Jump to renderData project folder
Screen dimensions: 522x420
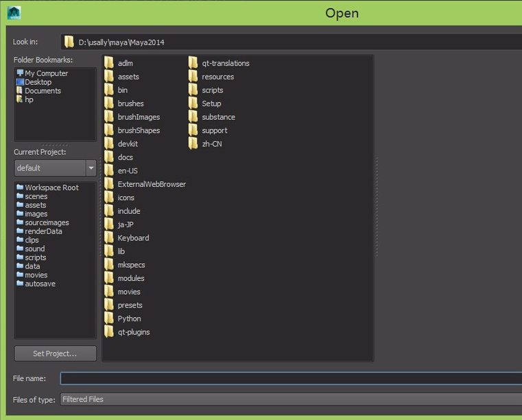39,231
